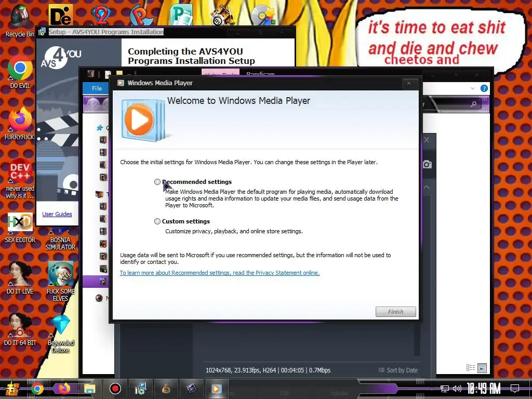Viewport: 532px width, 399px height.
Task: Open the Chrome desktop shortcut labeled DO EVIL
Action: [x=20, y=72]
